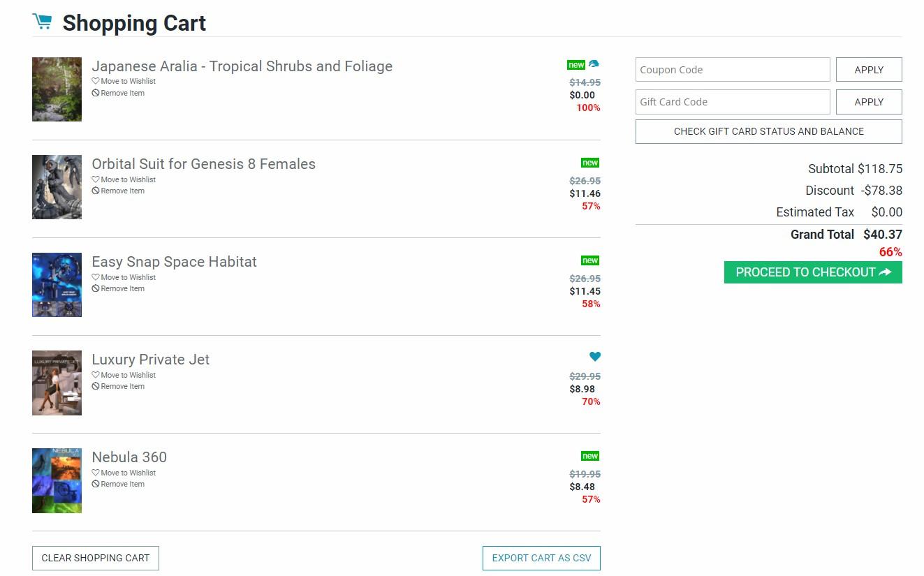
Task: Open Nebula 360 product thumbnail
Action: coord(57,480)
